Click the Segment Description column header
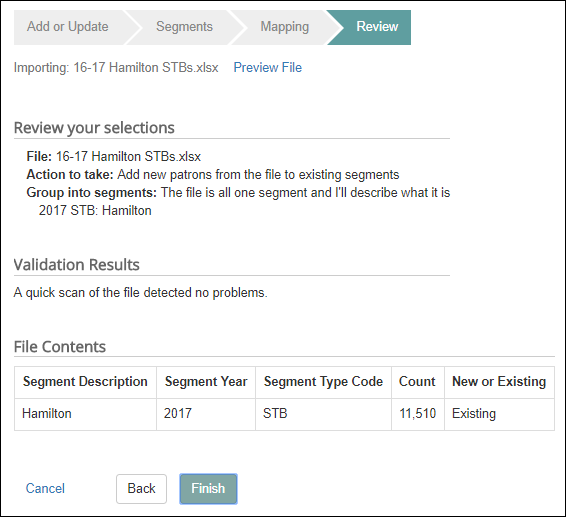 (x=86, y=382)
